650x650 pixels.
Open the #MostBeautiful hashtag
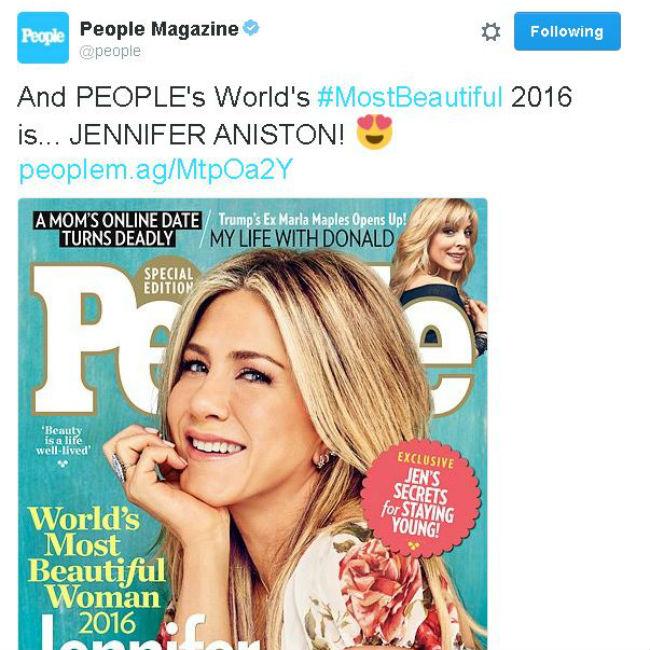(x=410, y=97)
